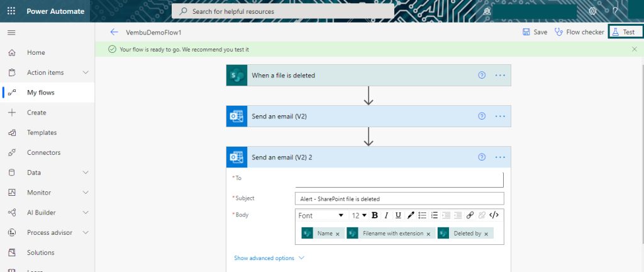The width and height of the screenshot is (644, 272).
Task: Click the Power Automate title
Action: point(55,11)
